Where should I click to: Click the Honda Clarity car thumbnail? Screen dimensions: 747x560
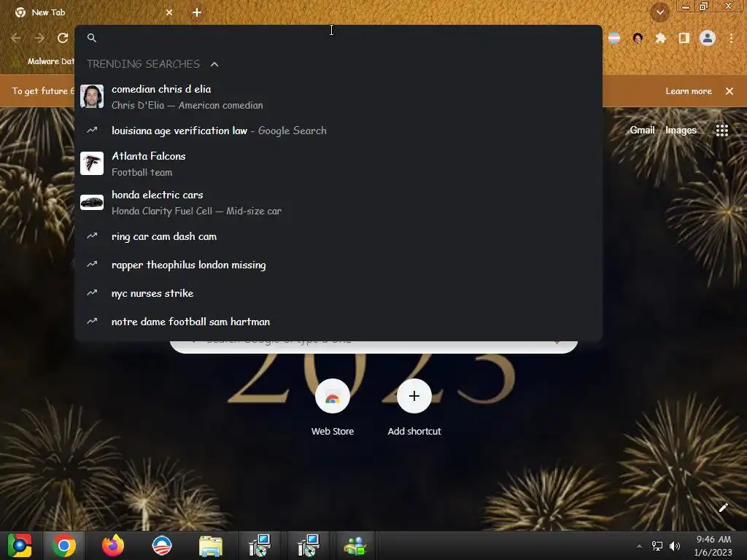[92, 203]
